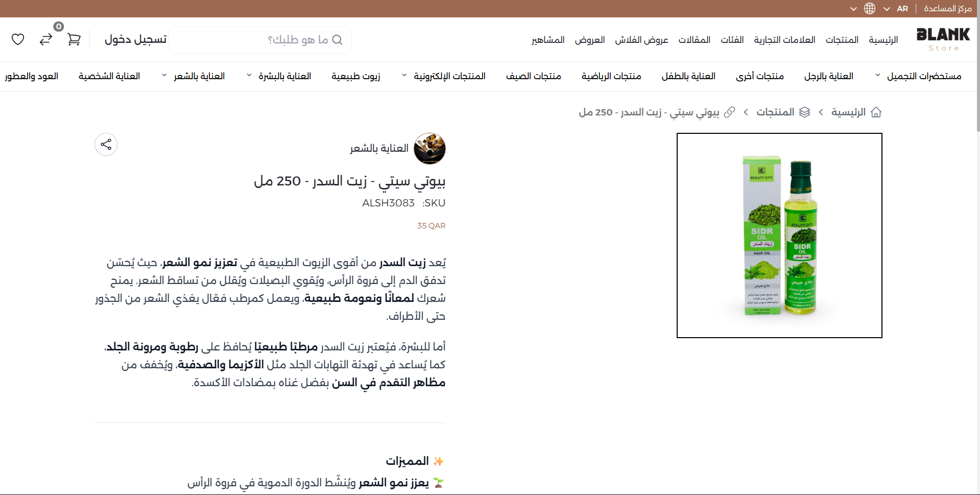
Task: Open the shopping cart icon
Action: point(74,39)
